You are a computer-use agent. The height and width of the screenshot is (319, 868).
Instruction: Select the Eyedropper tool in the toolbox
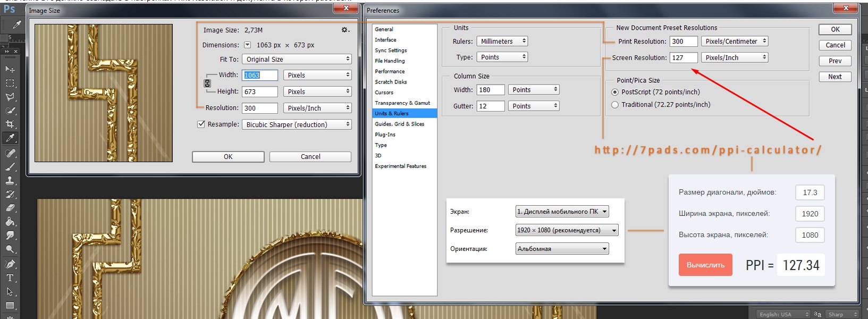[x=10, y=138]
